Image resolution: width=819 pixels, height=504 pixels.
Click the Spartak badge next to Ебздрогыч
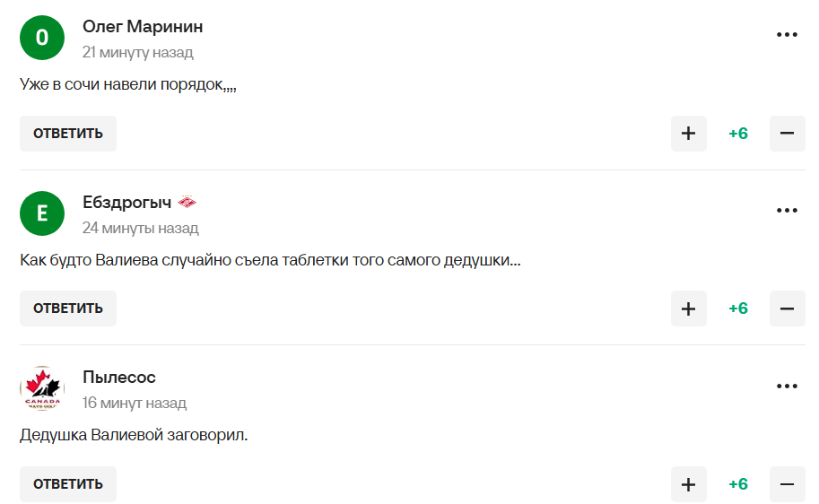(x=187, y=202)
